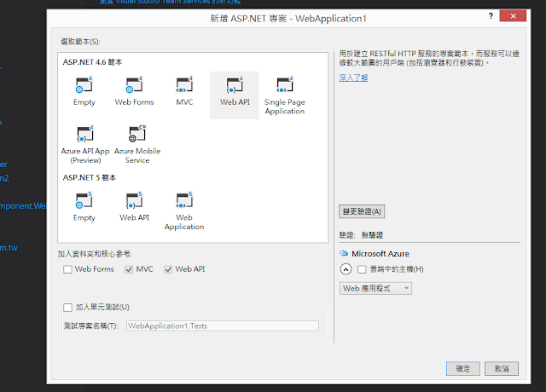Click the 變更驗證(A) button
The width and height of the screenshot is (546, 392).
click(362, 211)
